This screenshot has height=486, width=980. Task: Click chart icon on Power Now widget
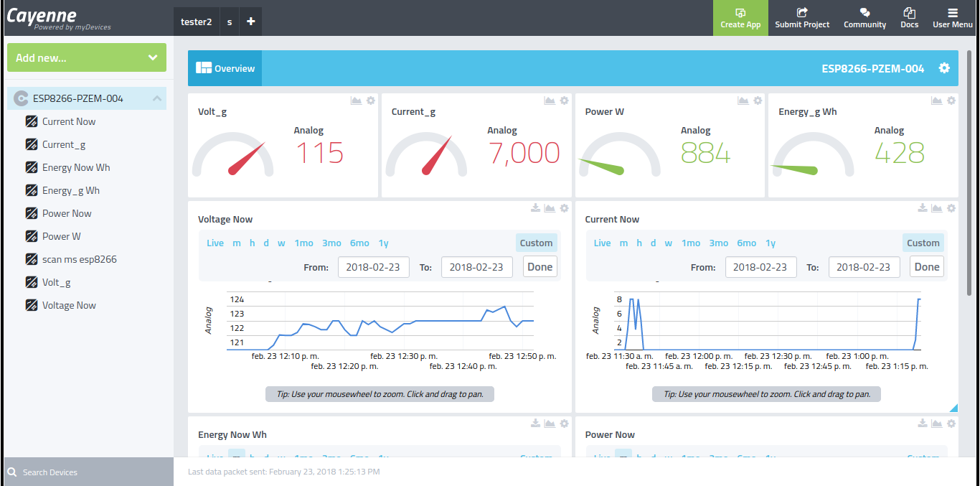coord(936,424)
